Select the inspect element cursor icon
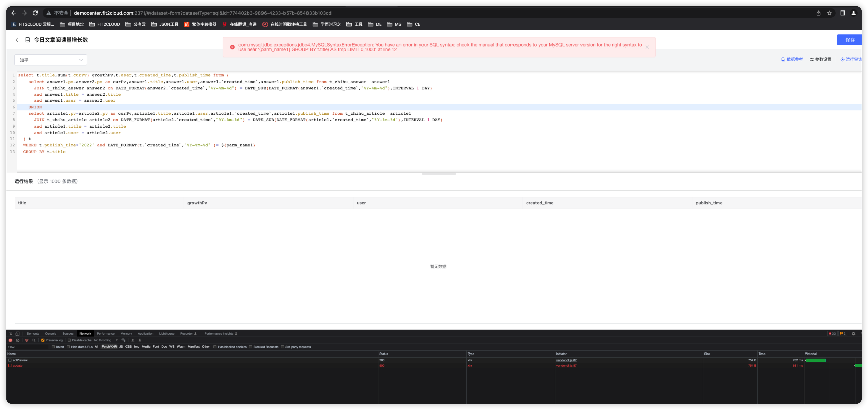This screenshot has height=410, width=868. (10, 333)
